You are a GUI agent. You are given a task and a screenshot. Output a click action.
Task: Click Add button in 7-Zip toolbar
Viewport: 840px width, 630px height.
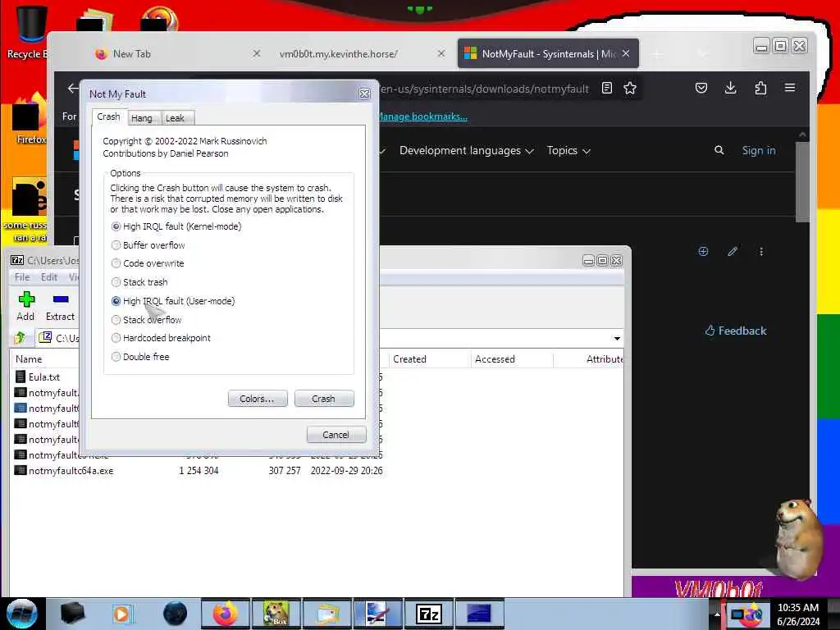point(25,306)
